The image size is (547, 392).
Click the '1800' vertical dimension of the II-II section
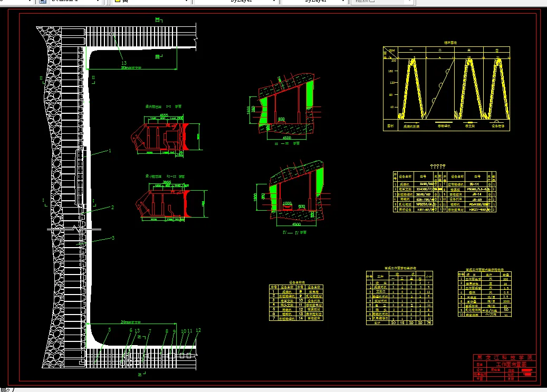click(x=248, y=110)
